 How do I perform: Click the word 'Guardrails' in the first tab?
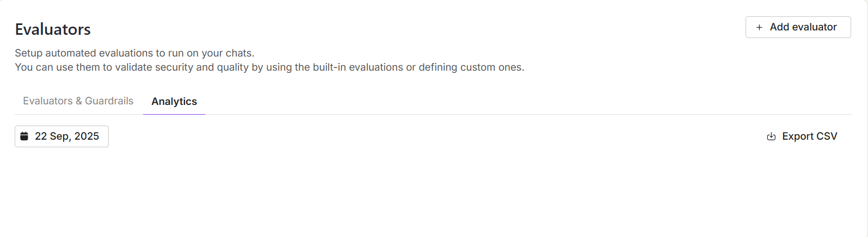click(109, 101)
